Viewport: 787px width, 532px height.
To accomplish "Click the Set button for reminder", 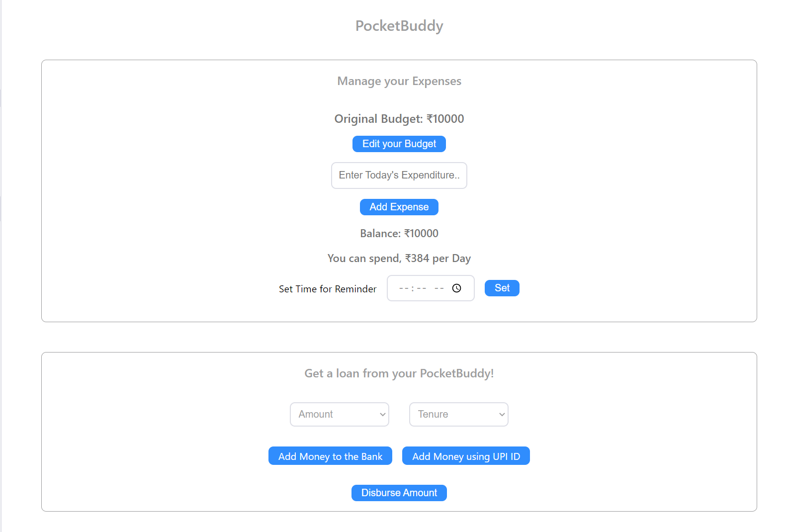I will click(x=502, y=288).
